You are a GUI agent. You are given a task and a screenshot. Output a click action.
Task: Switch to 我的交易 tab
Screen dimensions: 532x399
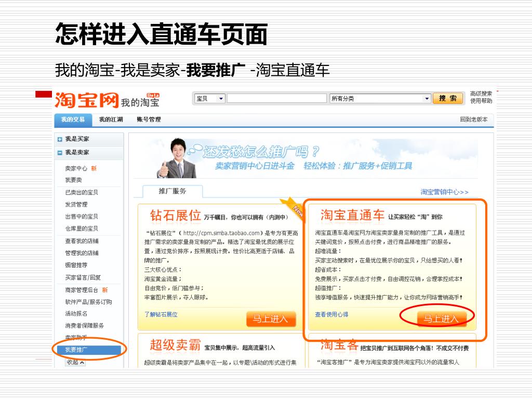pyautogui.click(x=73, y=119)
